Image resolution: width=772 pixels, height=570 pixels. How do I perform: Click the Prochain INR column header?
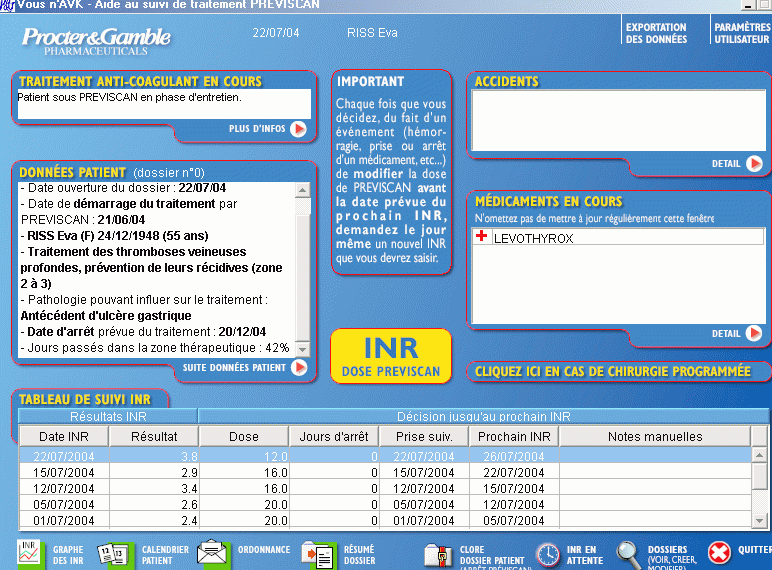[x=514, y=437]
